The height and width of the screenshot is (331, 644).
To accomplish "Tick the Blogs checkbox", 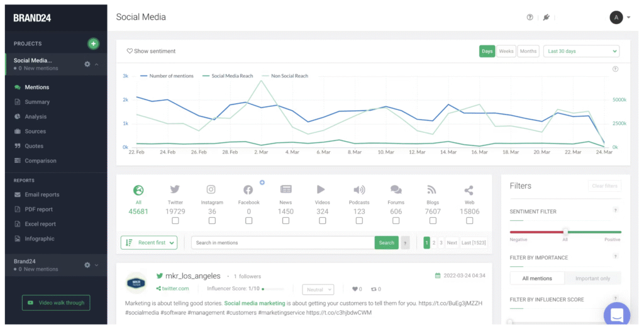I will coord(433,221).
